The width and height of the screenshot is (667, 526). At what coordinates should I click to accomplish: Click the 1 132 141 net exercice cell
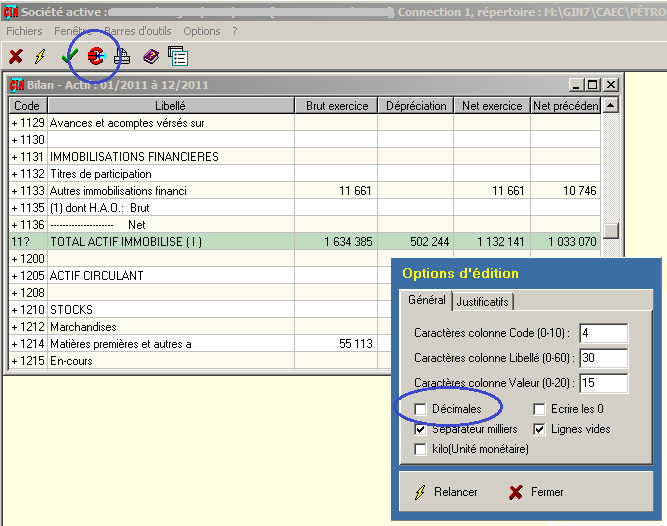click(492, 242)
